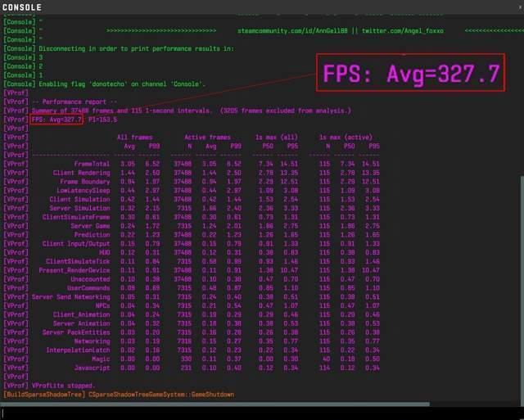Click the steamcommunity.com/id/AnnGel188 text

292,31
